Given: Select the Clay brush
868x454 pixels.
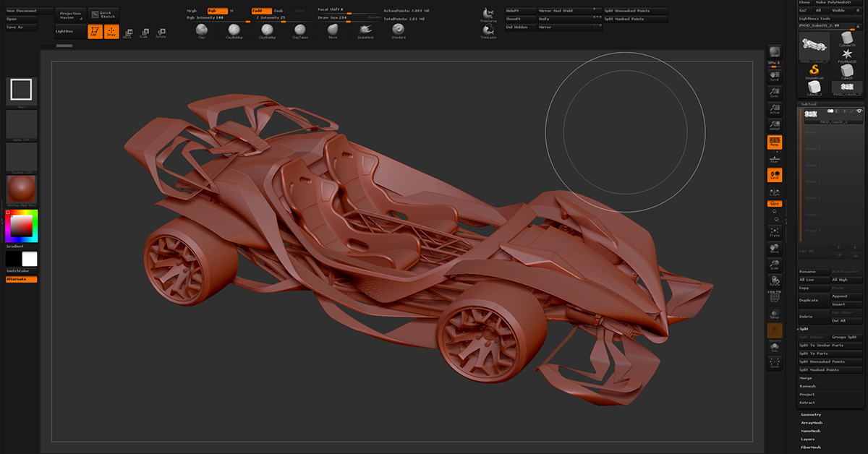Looking at the screenshot, I should tap(202, 30).
